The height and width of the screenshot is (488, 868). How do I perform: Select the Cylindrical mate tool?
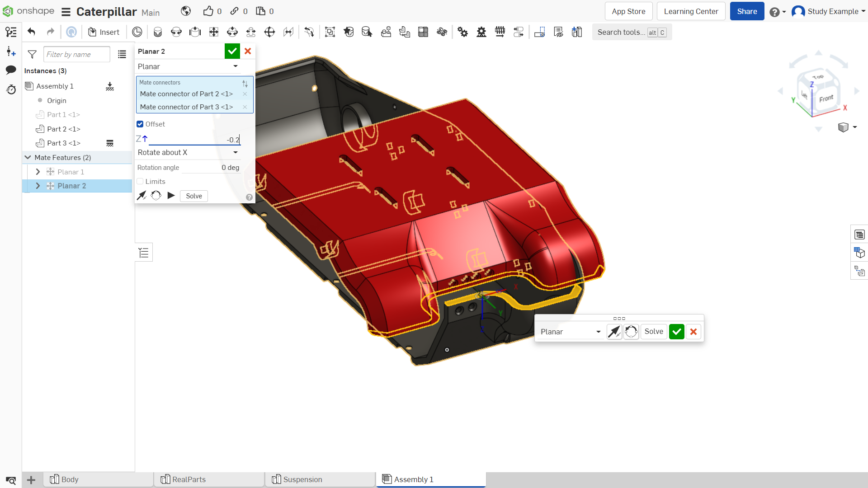point(232,32)
